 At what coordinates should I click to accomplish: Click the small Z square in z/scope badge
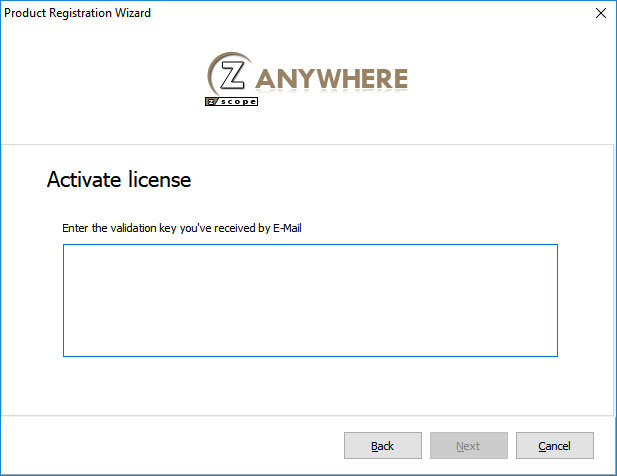tap(211, 102)
